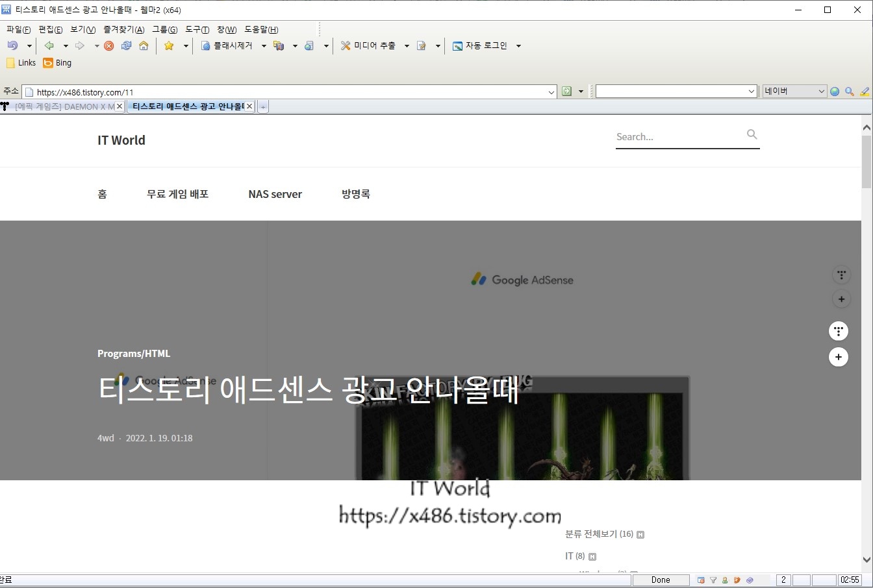The image size is (873, 588).
Task: Click the icon right of 플래시제거 dropdown
Action: point(279,45)
